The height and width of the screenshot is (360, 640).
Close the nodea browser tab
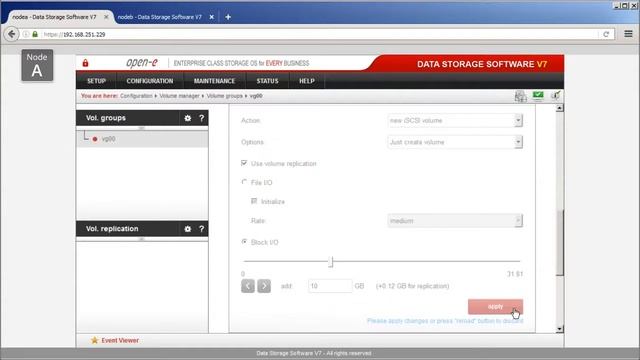coord(106,17)
